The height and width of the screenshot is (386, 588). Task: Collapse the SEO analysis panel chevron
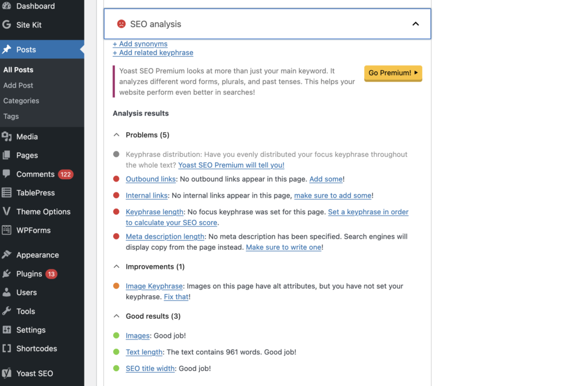point(416,24)
